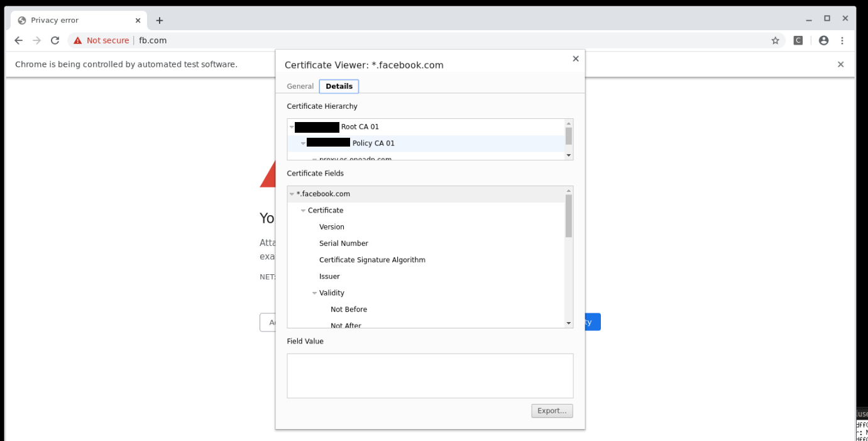The width and height of the screenshot is (868, 441).
Task: Switch to the General tab
Action: click(300, 86)
